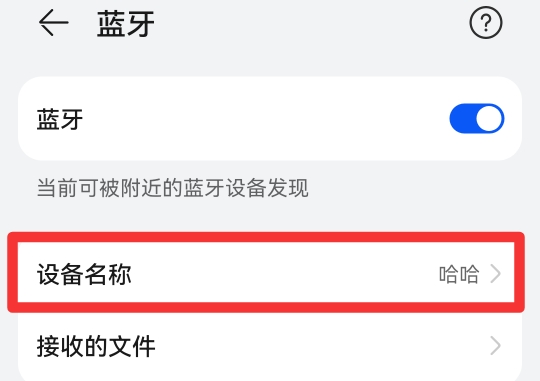Expand the 接收的文件 chevron arrow
This screenshot has width=540, height=381.
point(495,346)
